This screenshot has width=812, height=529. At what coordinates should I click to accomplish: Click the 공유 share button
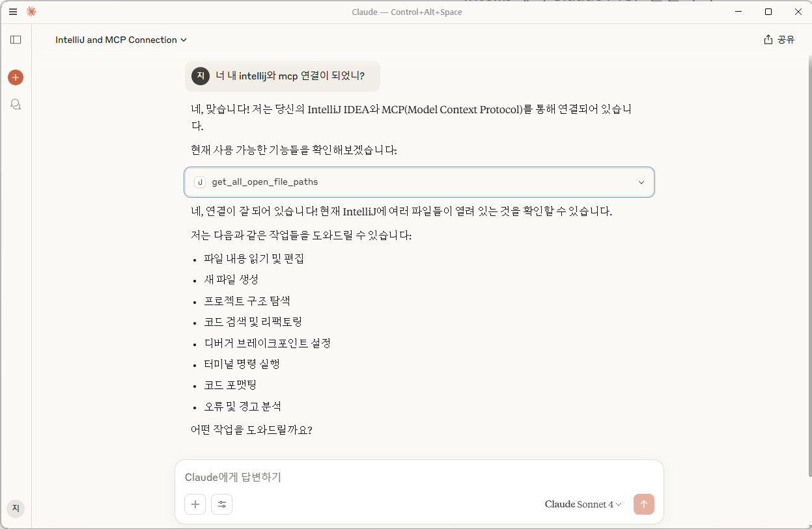(779, 40)
